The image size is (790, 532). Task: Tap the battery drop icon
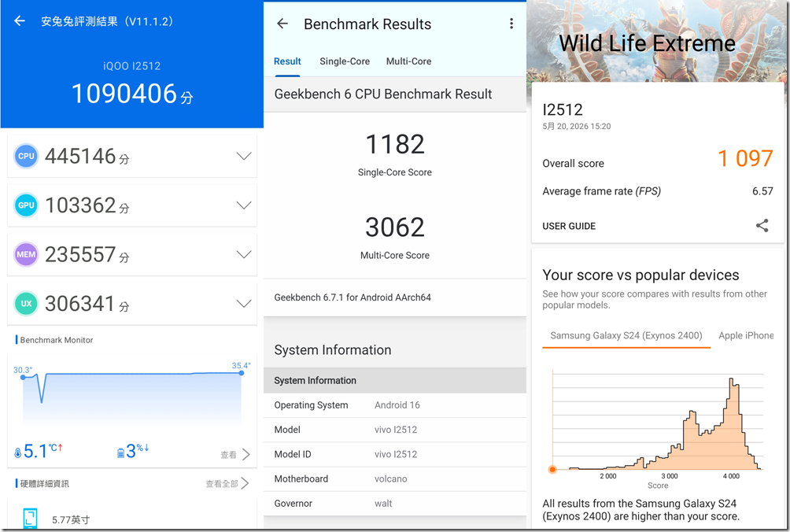(120, 453)
